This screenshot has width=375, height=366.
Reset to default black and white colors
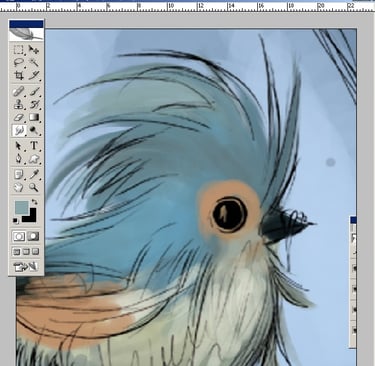point(16,220)
